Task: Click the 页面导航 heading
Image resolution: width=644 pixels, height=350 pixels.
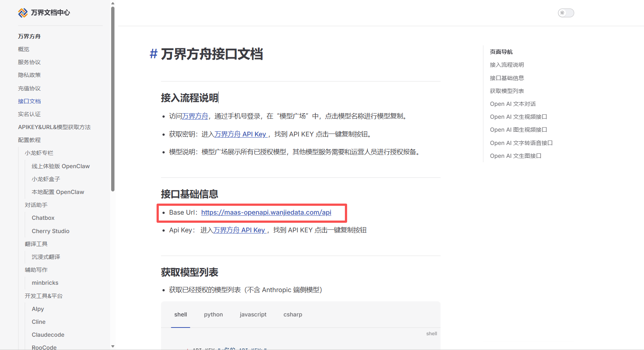Action: [x=501, y=52]
